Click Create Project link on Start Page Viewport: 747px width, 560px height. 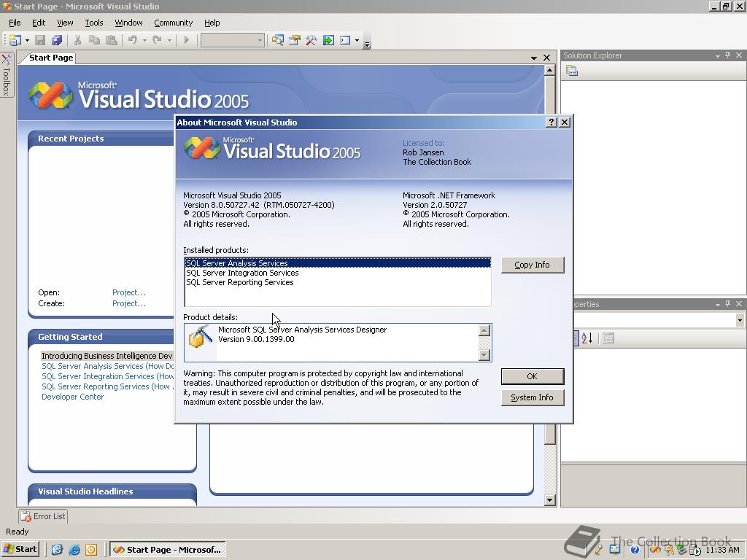[129, 303]
